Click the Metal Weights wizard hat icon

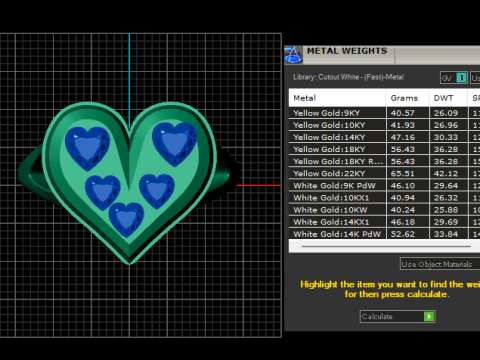point(293,55)
